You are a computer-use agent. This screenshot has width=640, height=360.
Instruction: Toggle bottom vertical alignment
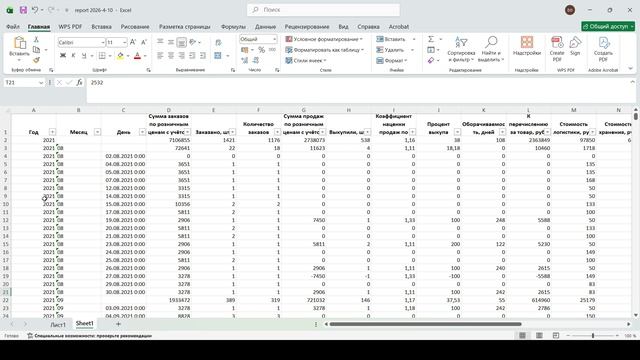coord(182,42)
